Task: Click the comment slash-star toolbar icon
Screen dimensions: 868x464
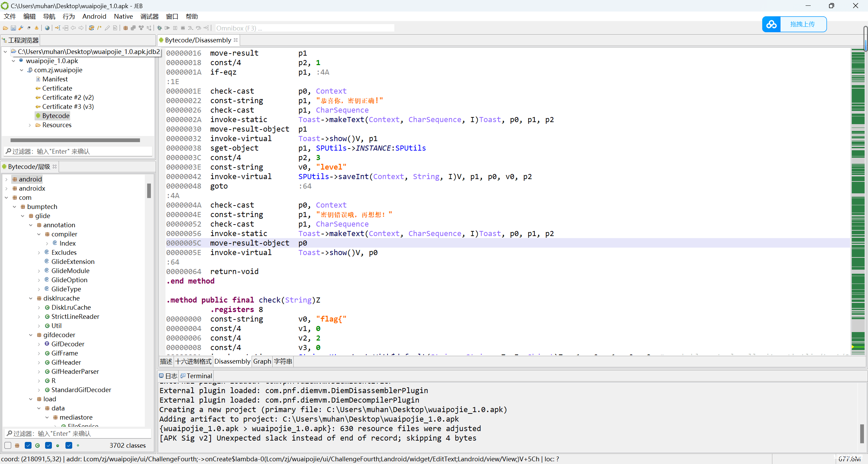Action: (x=99, y=28)
